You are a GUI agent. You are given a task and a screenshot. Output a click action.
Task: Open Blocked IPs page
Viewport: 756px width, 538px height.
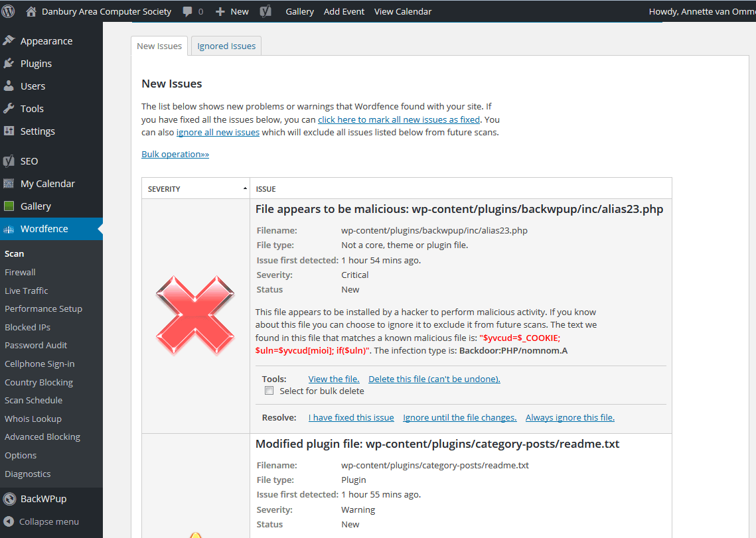(x=27, y=327)
